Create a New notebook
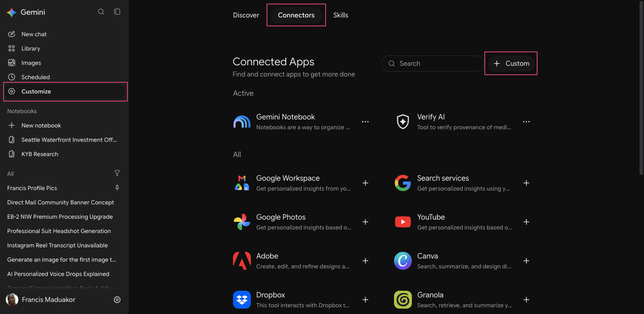 pyautogui.click(x=64, y=125)
